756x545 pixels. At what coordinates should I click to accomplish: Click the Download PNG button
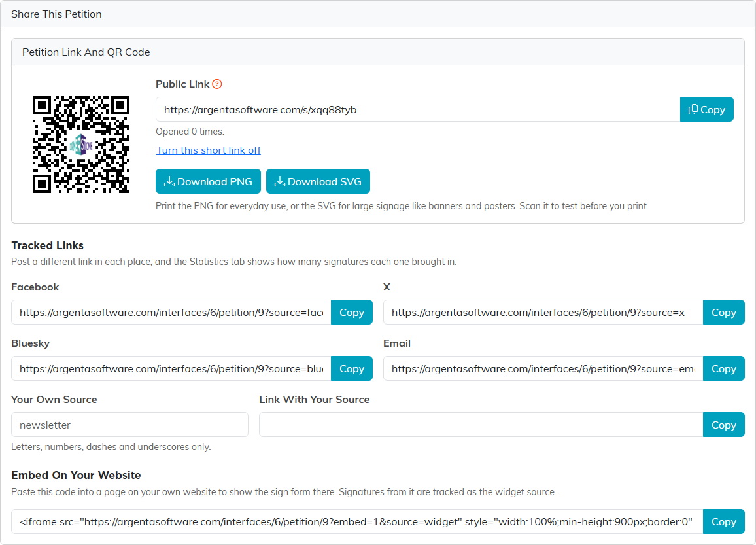(x=208, y=181)
